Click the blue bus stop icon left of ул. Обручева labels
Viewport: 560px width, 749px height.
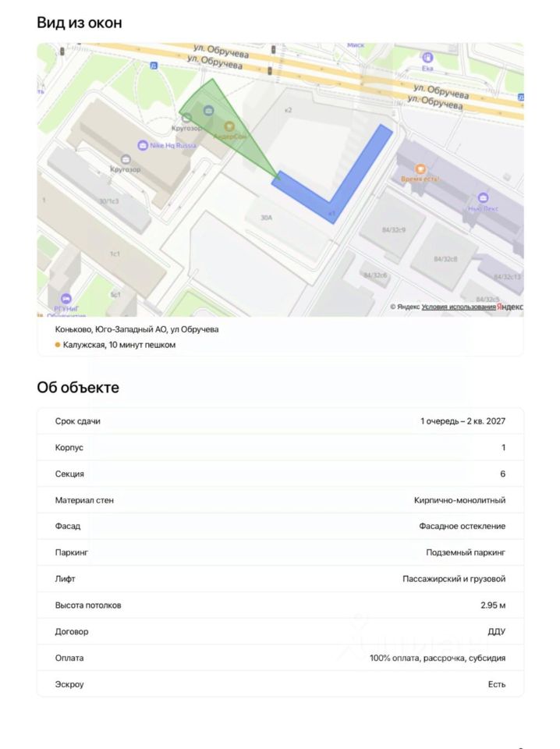coord(154,66)
